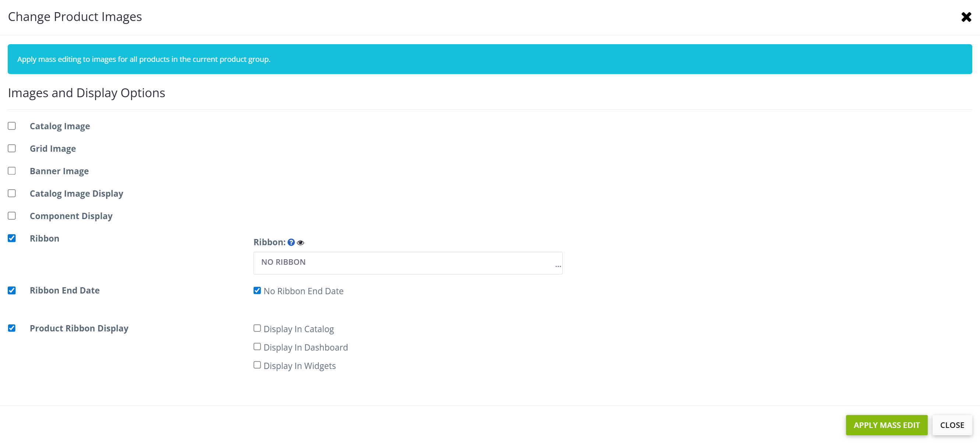The width and height of the screenshot is (980, 443).
Task: Enable the Catalog Image checkbox
Action: click(x=12, y=126)
